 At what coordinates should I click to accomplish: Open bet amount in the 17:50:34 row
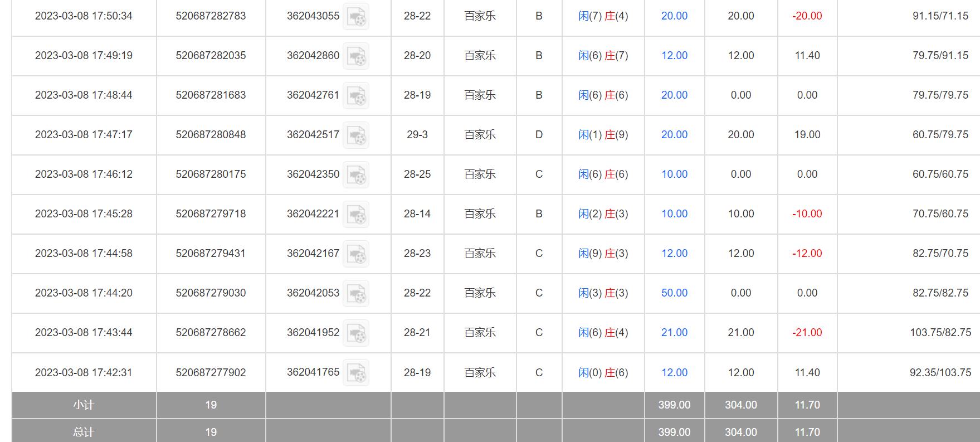[x=674, y=16]
